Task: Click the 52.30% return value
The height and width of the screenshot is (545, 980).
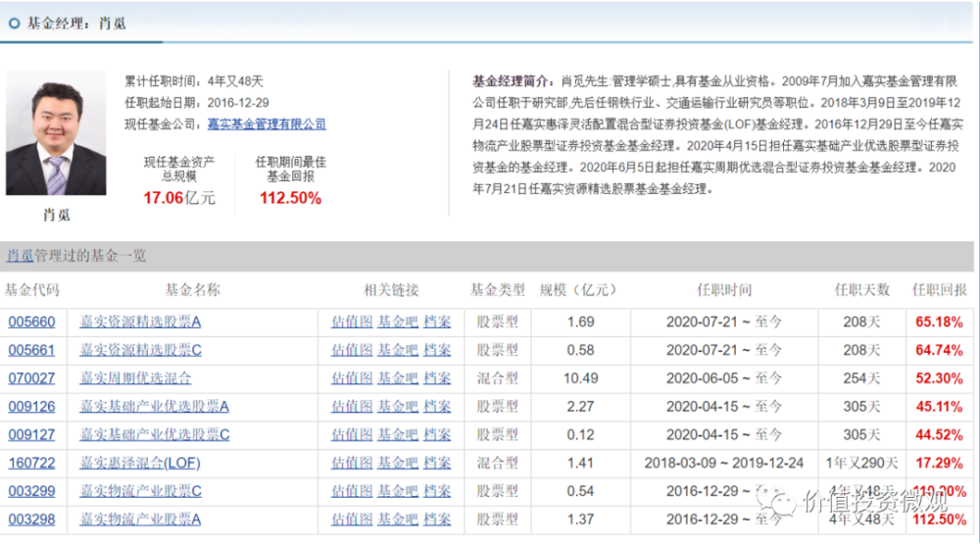Action: click(x=939, y=378)
